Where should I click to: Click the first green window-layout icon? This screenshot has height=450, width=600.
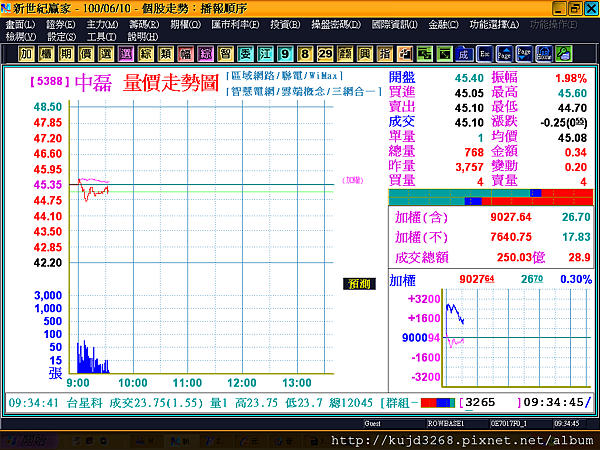424,54
